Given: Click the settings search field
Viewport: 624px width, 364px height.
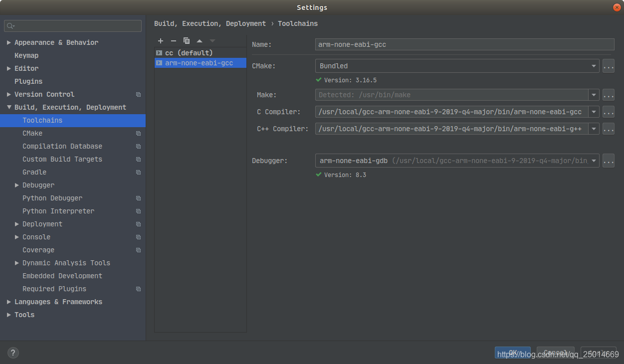Looking at the screenshot, I should pyautogui.click(x=72, y=25).
